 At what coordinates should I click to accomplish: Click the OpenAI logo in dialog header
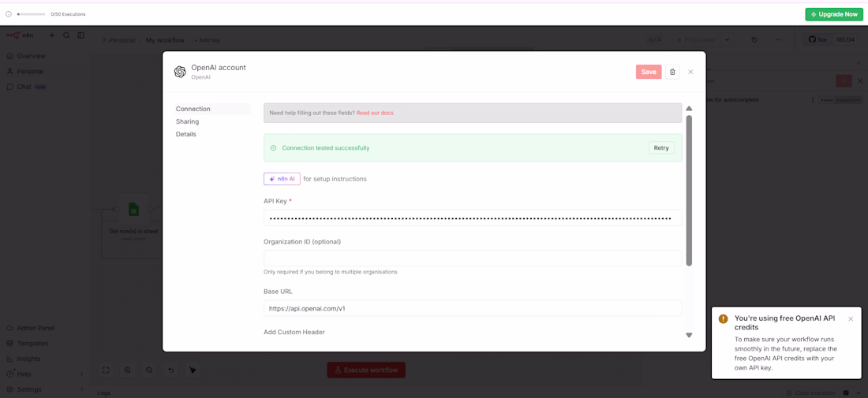pos(179,72)
